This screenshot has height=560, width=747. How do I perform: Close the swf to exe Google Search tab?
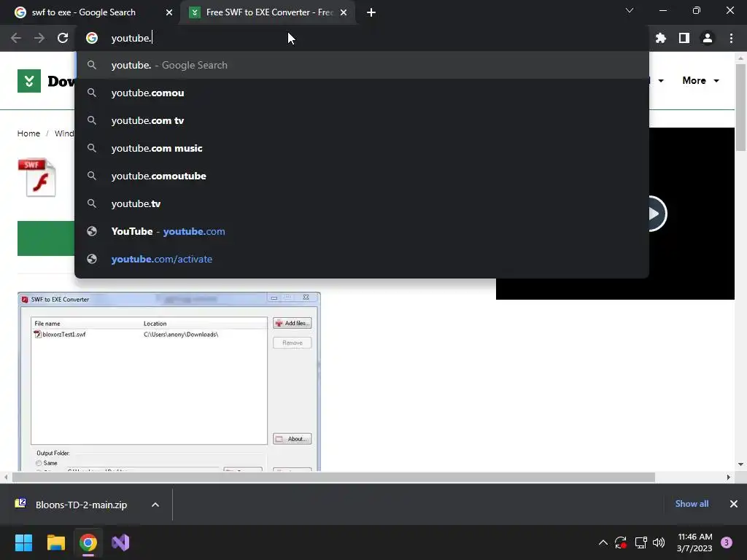click(169, 12)
